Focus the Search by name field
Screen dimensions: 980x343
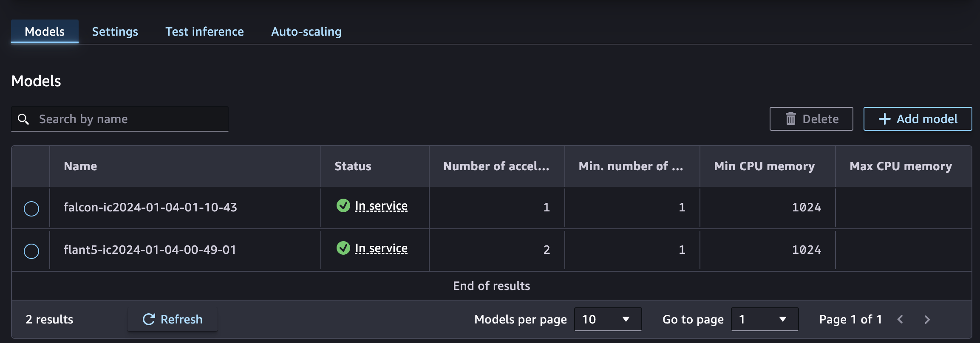click(x=127, y=119)
